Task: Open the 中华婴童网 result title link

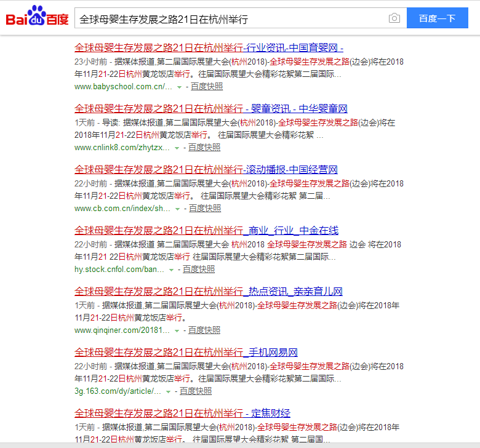Action: click(x=211, y=109)
